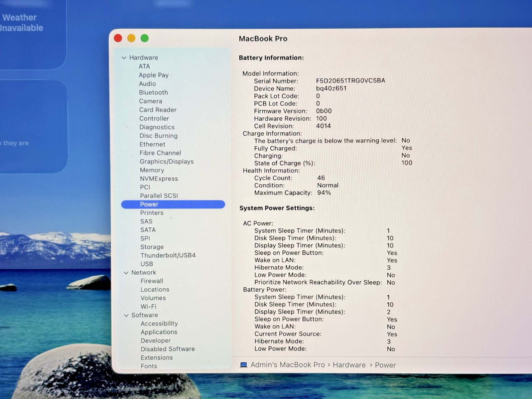Click the red close window button

click(x=118, y=38)
